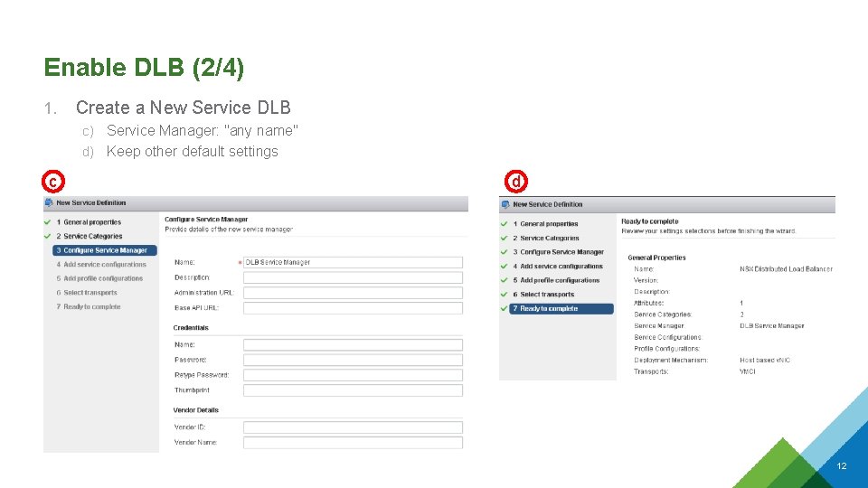Image resolution: width=868 pixels, height=488 pixels.
Task: Click the Vendor Name input field
Action: (x=353, y=443)
